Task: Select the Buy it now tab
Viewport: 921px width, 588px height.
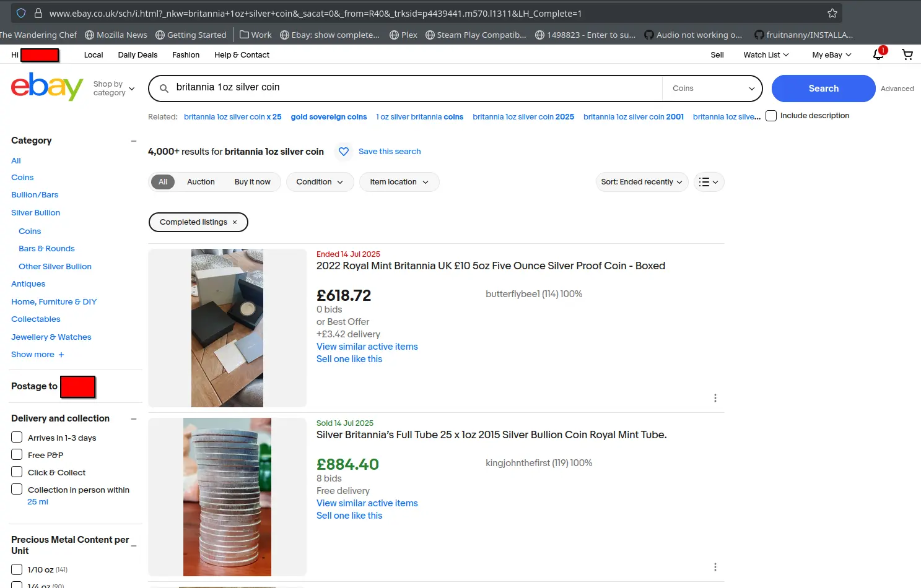Action: 252,182
